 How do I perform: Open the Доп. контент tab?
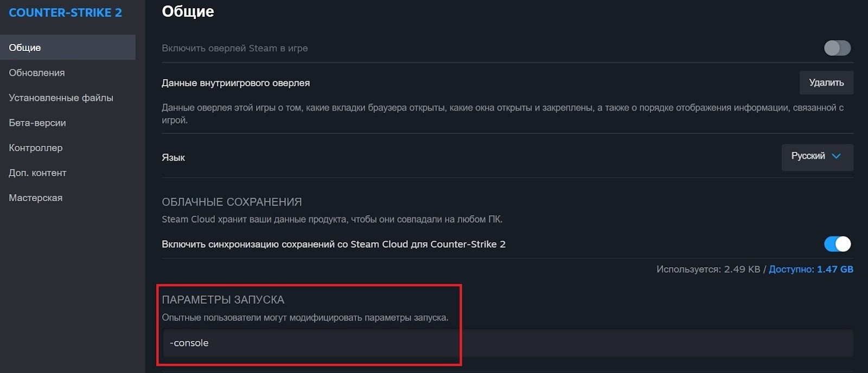[x=37, y=173]
